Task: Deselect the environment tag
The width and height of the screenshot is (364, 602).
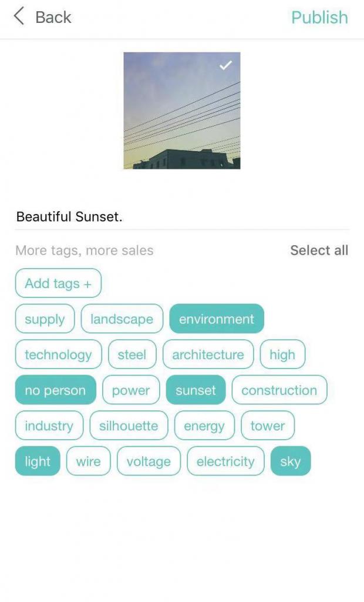Action: click(216, 319)
